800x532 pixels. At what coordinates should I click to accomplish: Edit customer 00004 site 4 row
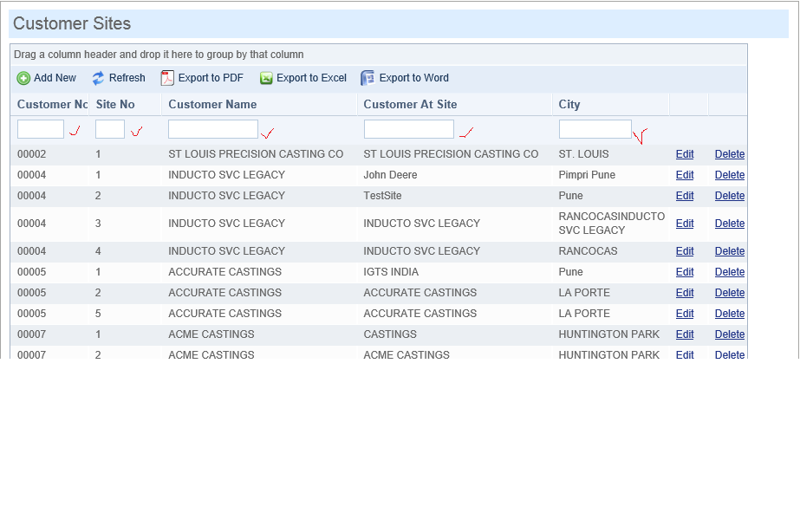point(685,251)
